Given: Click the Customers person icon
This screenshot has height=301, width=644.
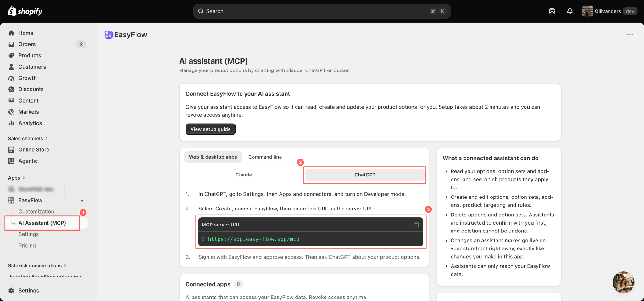Looking at the screenshot, I should 11,67.
